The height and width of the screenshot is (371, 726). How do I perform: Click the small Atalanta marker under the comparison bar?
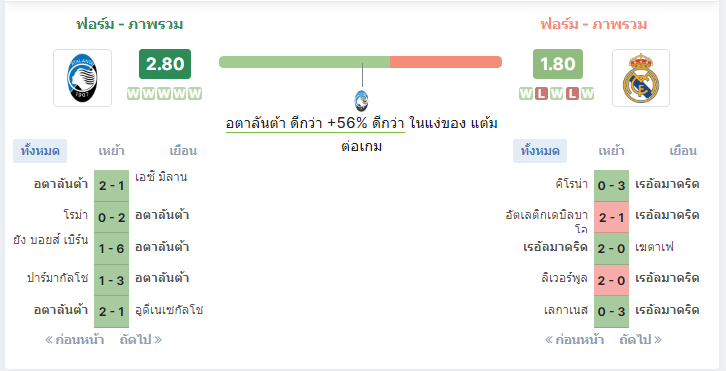pyautogui.click(x=361, y=101)
